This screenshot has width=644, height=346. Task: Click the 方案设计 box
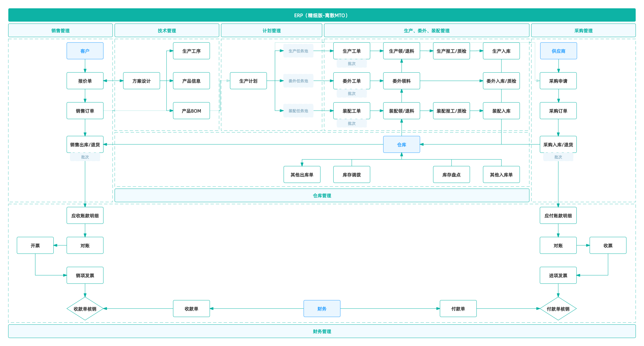142,81
